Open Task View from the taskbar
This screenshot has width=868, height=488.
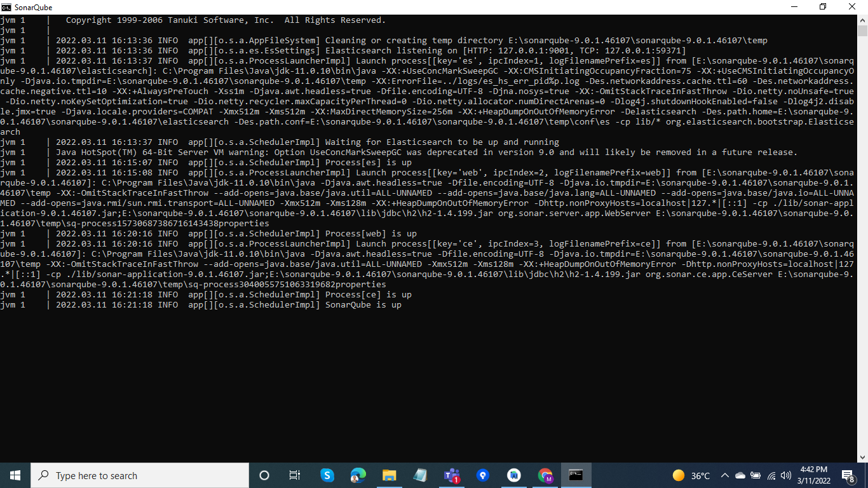(294, 475)
